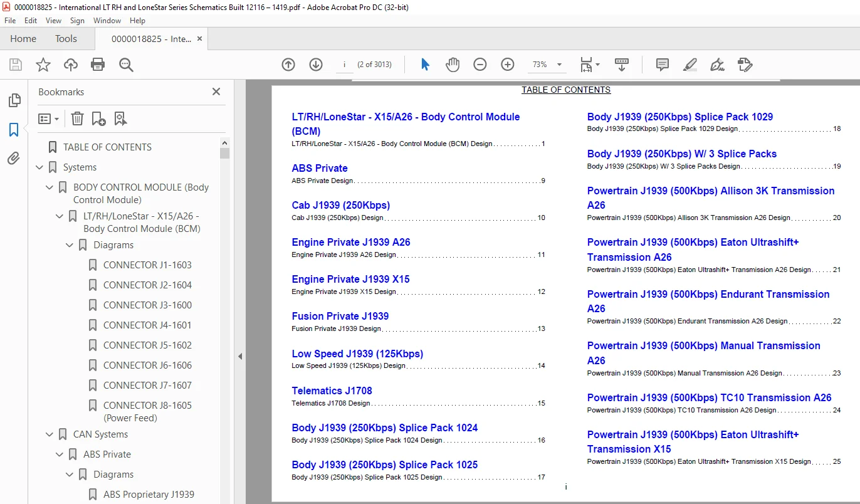Screen dimensions: 860x504
Task: Collapse the BODY CONTROL MODULE bookmark node
Action: pyautogui.click(x=50, y=187)
